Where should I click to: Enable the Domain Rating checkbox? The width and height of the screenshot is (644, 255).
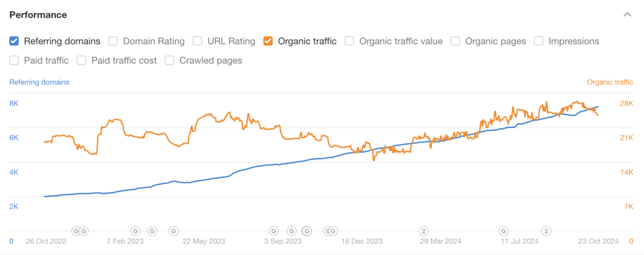tap(113, 41)
